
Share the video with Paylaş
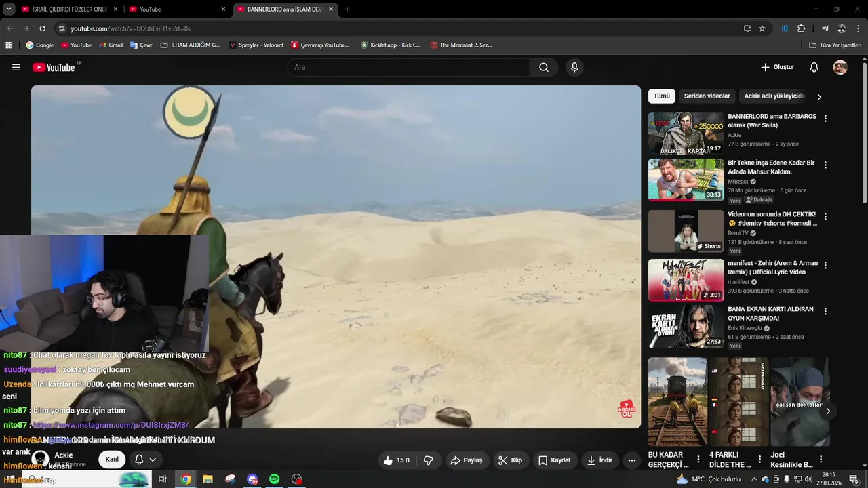coord(467,460)
